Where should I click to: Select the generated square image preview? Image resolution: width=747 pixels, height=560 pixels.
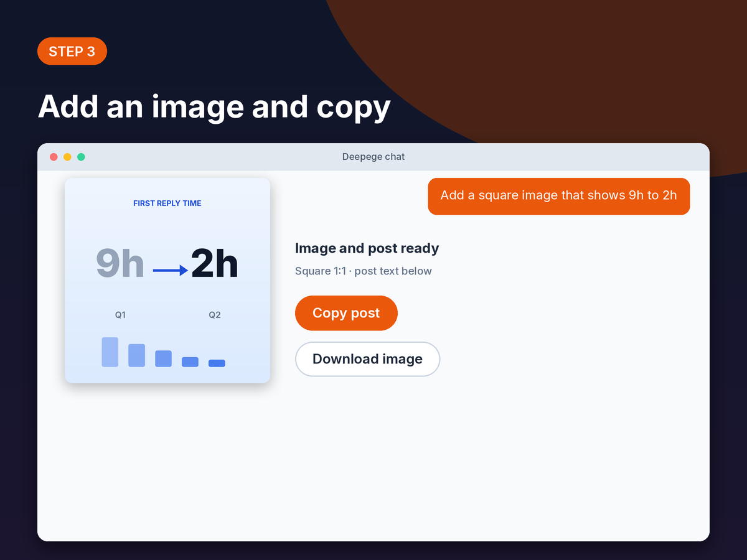[x=167, y=281]
